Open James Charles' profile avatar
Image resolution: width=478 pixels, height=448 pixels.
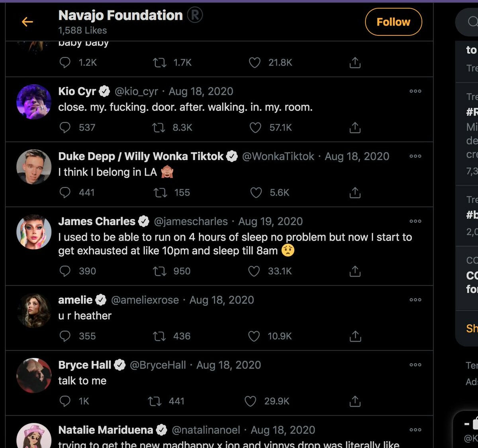[34, 232]
